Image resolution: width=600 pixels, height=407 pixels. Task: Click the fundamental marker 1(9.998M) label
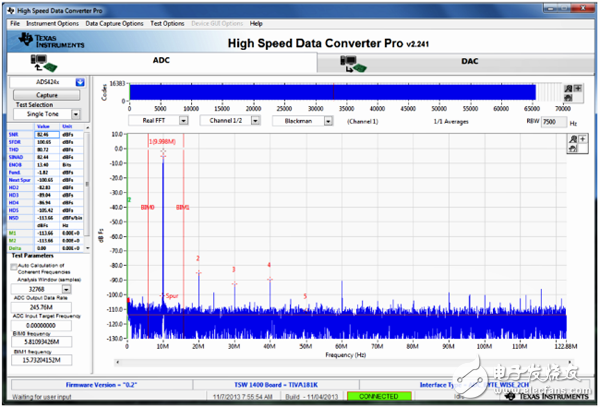[162, 142]
